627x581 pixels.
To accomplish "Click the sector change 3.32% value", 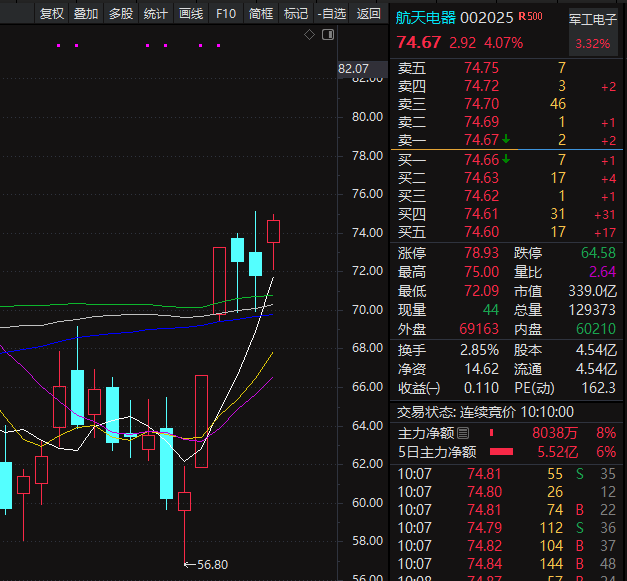I will [x=593, y=43].
